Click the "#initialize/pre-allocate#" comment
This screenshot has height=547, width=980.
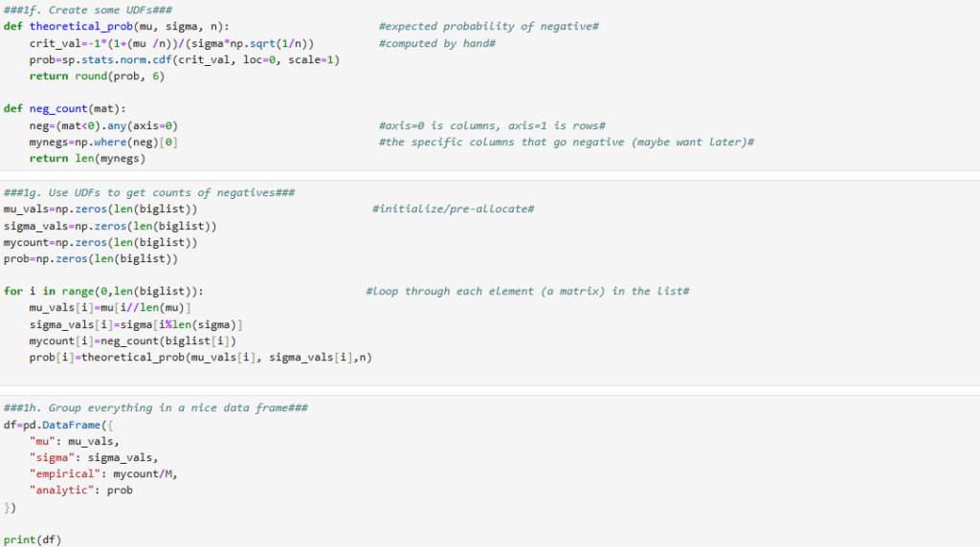click(452, 208)
